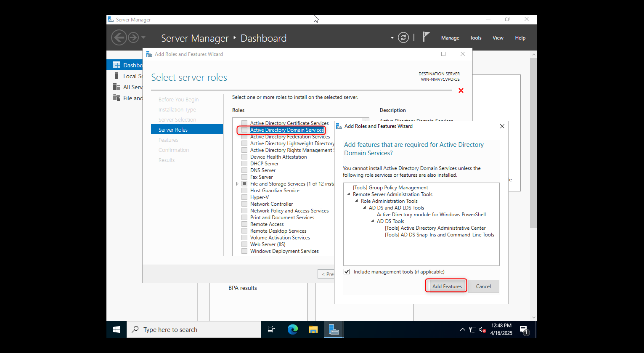644x353 pixels.
Task: Click the taskbar search box
Action: pyautogui.click(x=194, y=329)
